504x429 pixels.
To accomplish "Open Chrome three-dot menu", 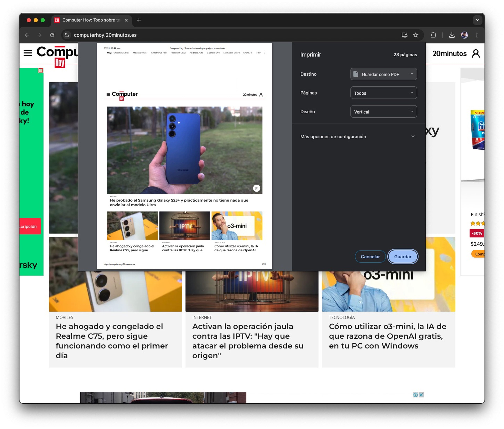I will coord(477,35).
